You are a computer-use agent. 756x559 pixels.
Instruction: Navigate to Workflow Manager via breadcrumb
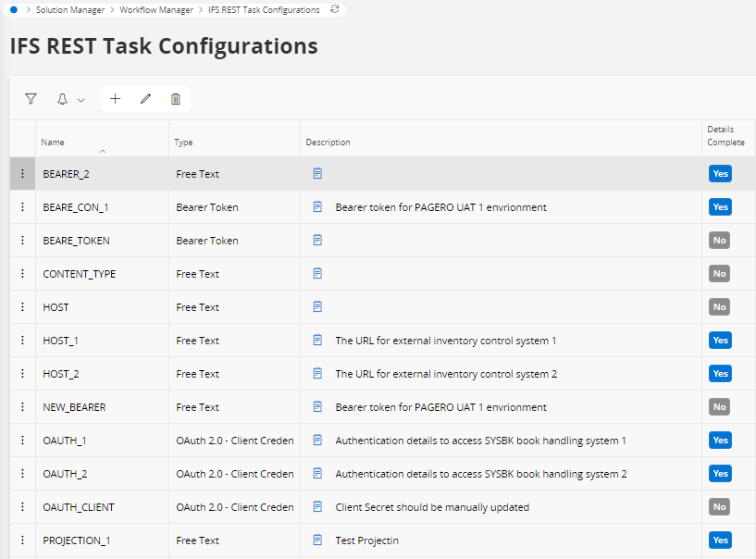(x=155, y=9)
